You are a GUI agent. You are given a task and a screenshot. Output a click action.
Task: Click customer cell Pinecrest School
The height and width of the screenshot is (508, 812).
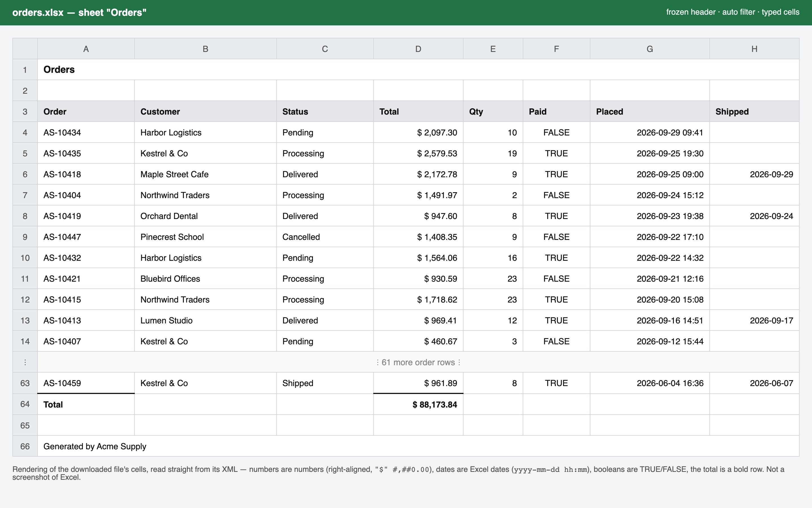(x=205, y=237)
